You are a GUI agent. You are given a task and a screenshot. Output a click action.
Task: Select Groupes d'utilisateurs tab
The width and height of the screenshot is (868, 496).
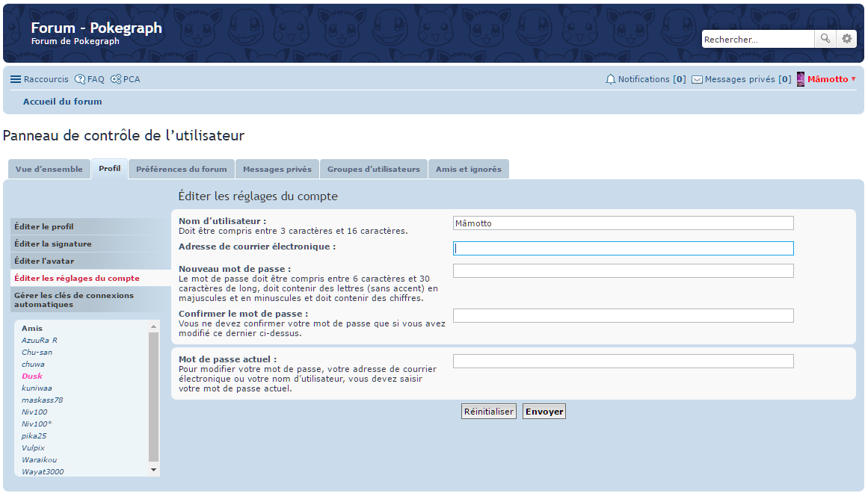pos(374,170)
